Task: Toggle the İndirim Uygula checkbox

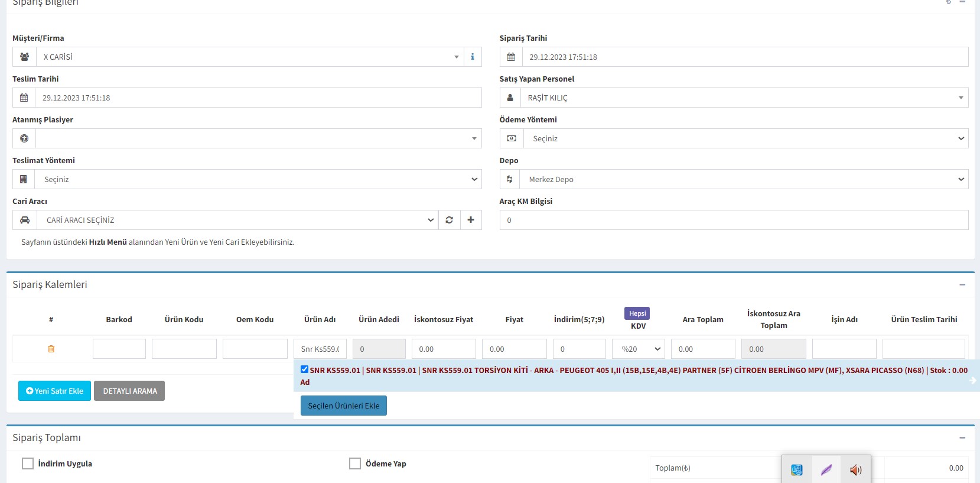Action: (28, 463)
